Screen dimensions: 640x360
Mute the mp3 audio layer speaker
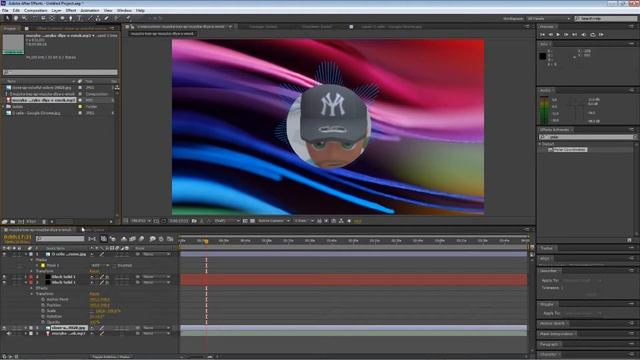tap(9, 333)
